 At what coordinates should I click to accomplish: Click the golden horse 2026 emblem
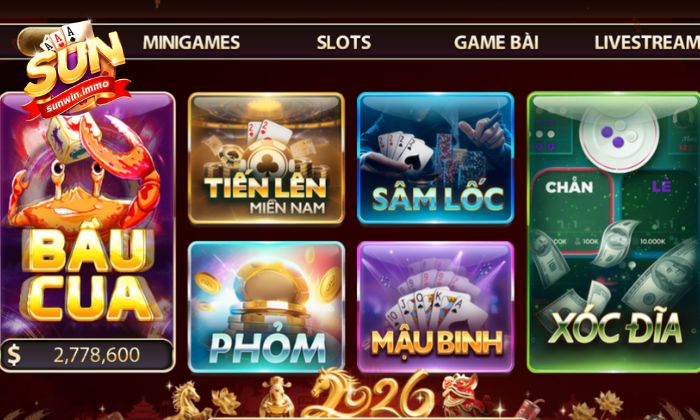click(x=370, y=395)
